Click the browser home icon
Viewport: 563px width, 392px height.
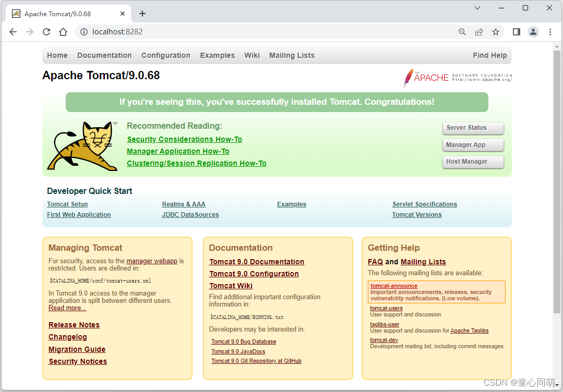click(63, 32)
